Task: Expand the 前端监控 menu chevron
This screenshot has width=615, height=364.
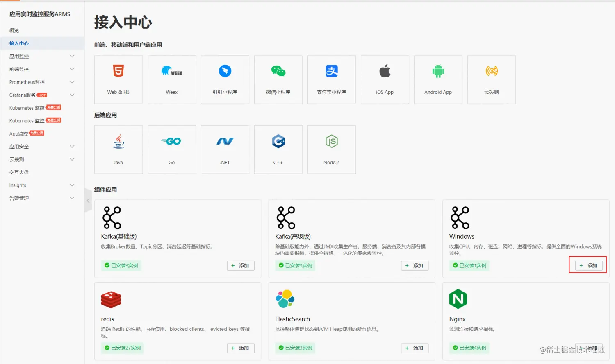Action: [72, 69]
